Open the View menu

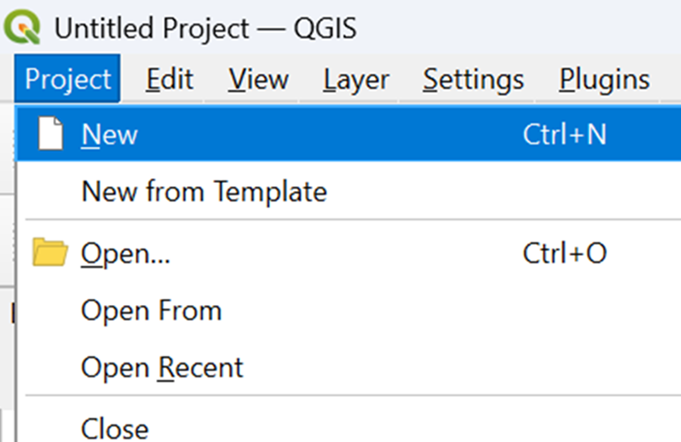[x=258, y=79]
